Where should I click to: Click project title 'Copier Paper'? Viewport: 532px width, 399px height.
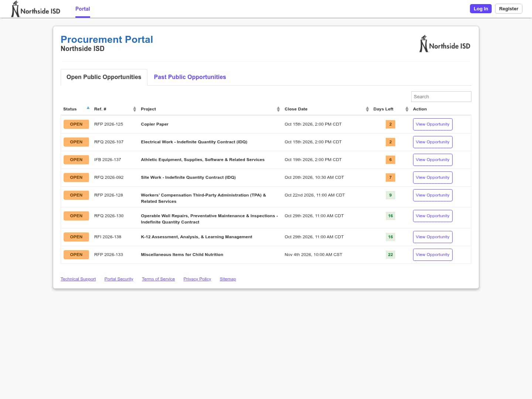154,124
